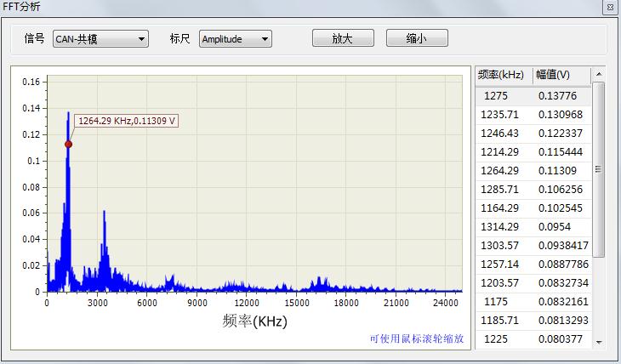Screen dimensions: 621x364
Task: Open the 标尺 Amplitude dropdown
Action: (x=236, y=39)
